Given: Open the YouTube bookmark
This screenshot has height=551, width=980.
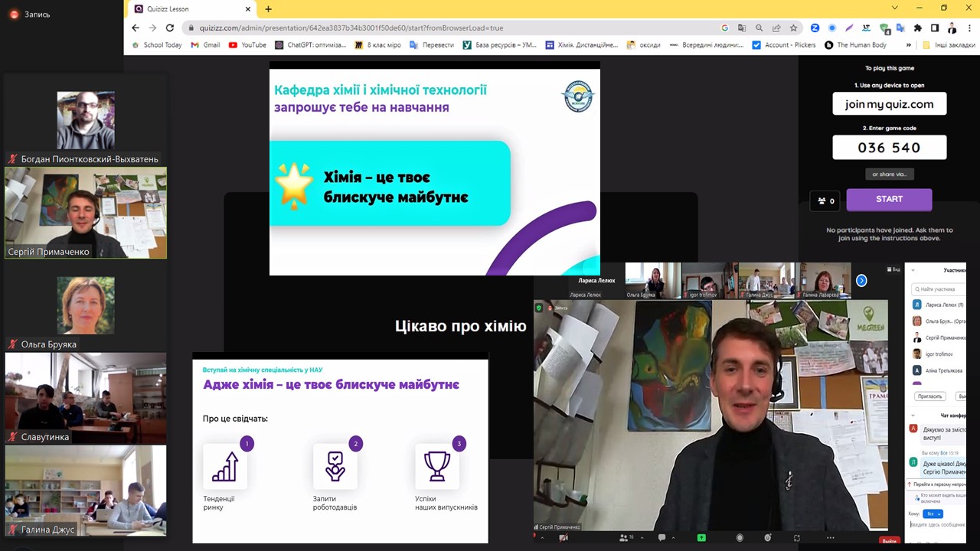Looking at the screenshot, I should (247, 45).
